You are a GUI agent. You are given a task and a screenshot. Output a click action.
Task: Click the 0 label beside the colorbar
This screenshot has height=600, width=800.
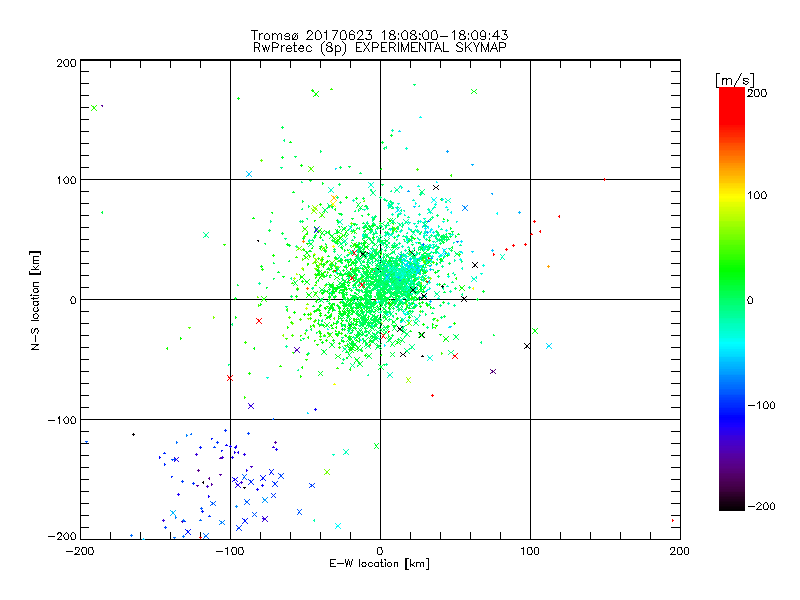click(x=750, y=300)
